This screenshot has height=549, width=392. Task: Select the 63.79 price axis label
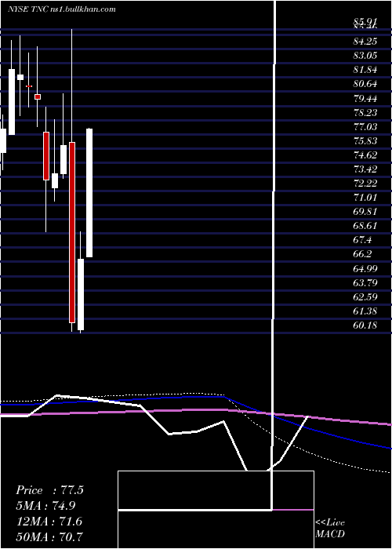point(365,282)
